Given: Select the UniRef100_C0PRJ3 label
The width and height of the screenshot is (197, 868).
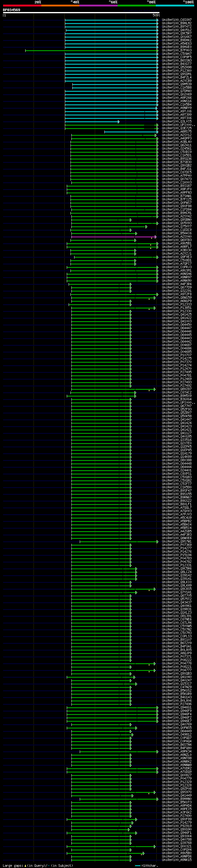Looking at the screenshot, I should 177,267.
